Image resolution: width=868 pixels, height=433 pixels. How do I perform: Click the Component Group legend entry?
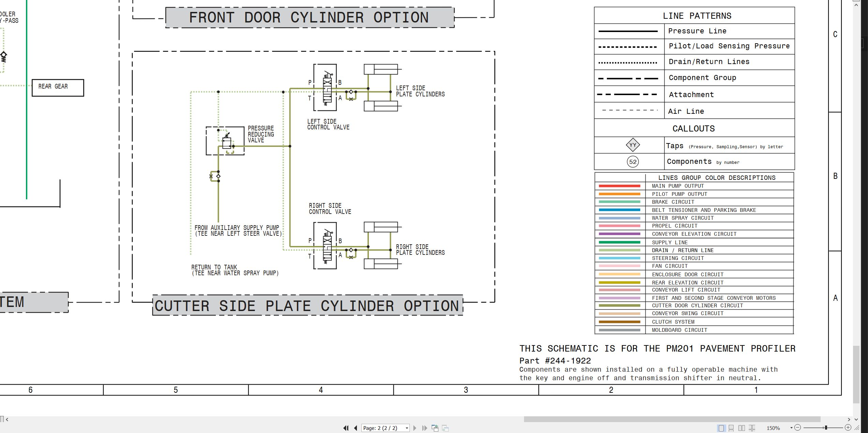(x=702, y=78)
